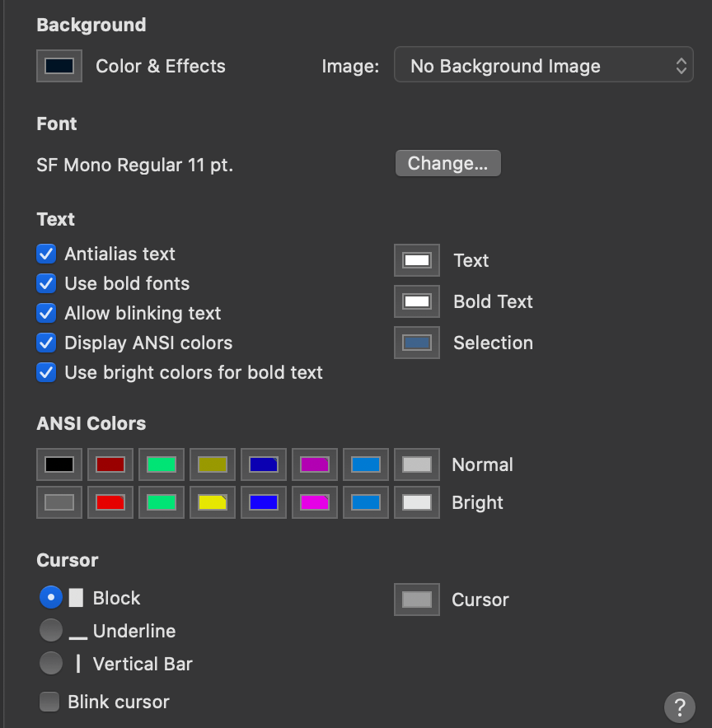Click the Help question mark button
Viewport: 712px width, 728px height.
pyautogui.click(x=679, y=706)
